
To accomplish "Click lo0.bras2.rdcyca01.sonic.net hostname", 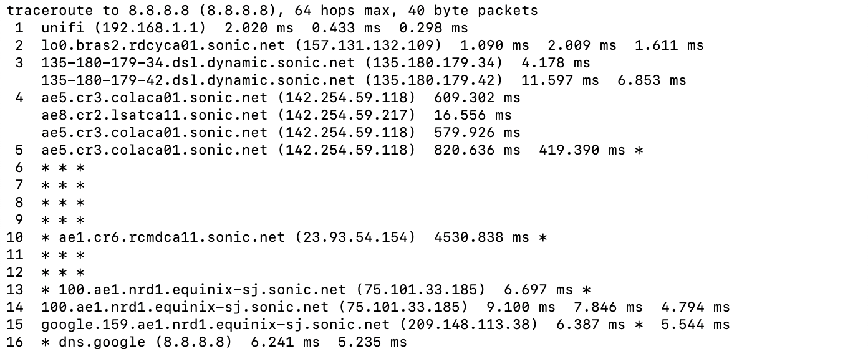I will click(163, 45).
